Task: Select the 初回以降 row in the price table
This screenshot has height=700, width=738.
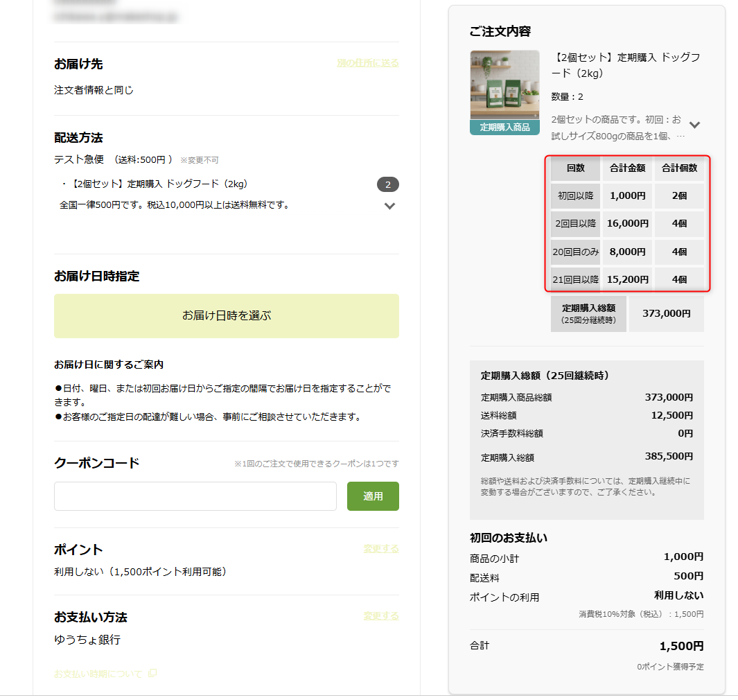Action: point(576,196)
